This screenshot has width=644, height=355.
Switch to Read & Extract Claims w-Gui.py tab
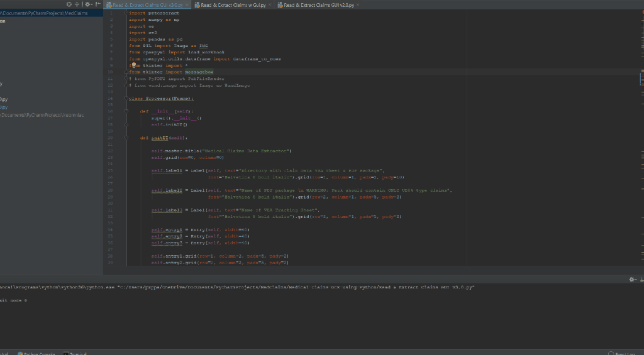pyautogui.click(x=232, y=5)
